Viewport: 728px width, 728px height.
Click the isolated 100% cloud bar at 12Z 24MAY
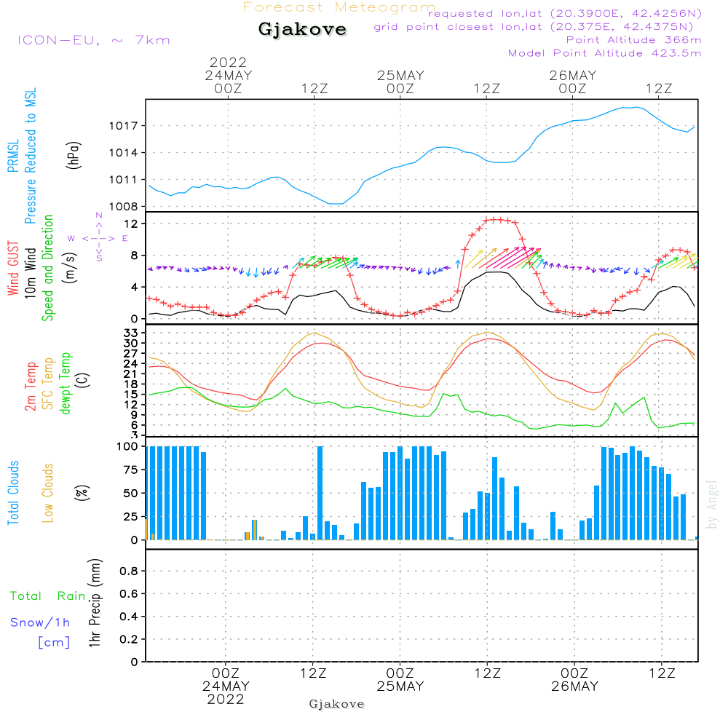(x=320, y=493)
